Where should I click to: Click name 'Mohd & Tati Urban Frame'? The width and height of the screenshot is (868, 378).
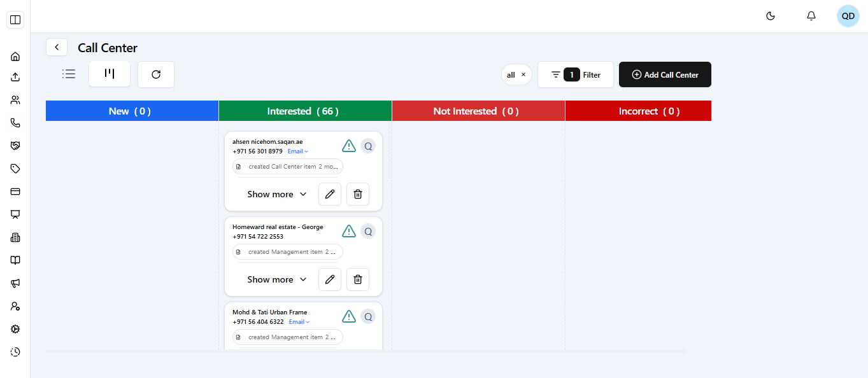(269, 312)
